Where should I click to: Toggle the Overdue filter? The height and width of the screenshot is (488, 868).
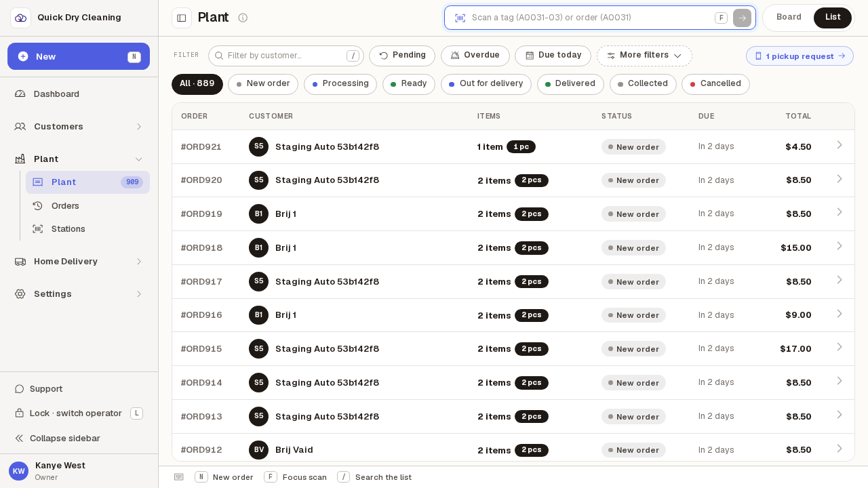[475, 56]
